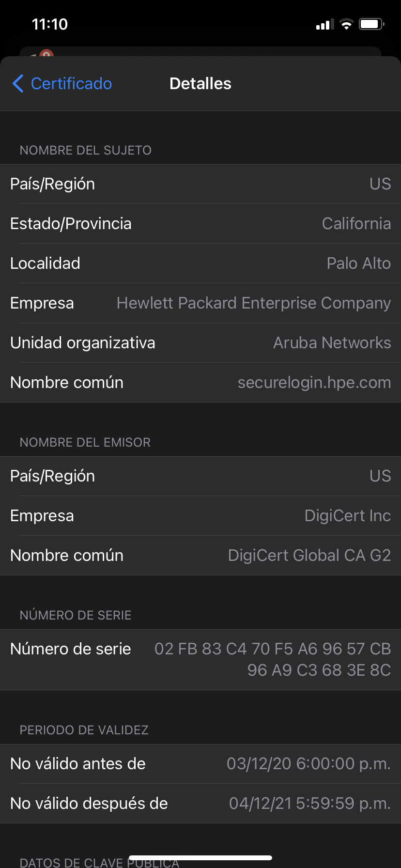Screen dimensions: 401x868
Task: Select the No válido después de row
Action: (200, 804)
